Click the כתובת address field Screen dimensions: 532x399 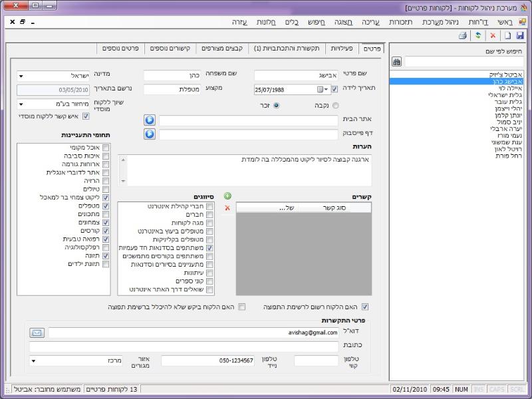[184, 346]
